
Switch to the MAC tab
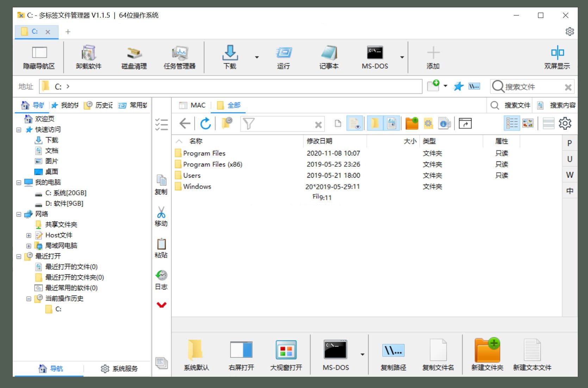click(192, 105)
